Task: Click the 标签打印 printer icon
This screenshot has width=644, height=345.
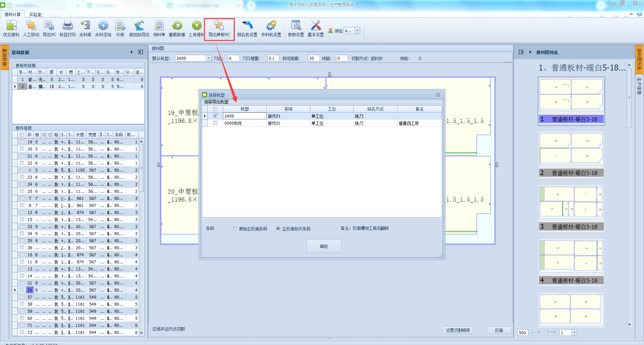Action: pos(68,27)
